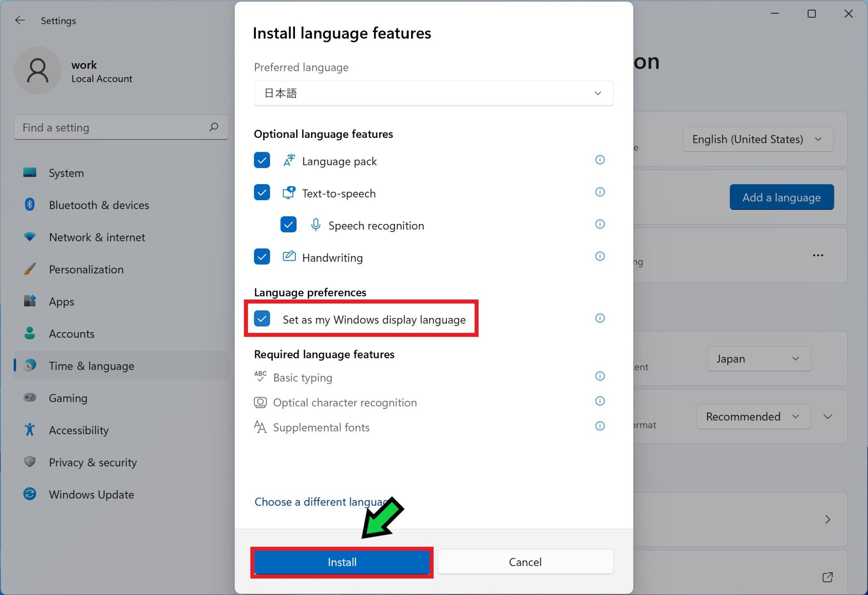868x595 pixels.
Task: Click the Windows Update sync icon
Action: [x=30, y=494]
